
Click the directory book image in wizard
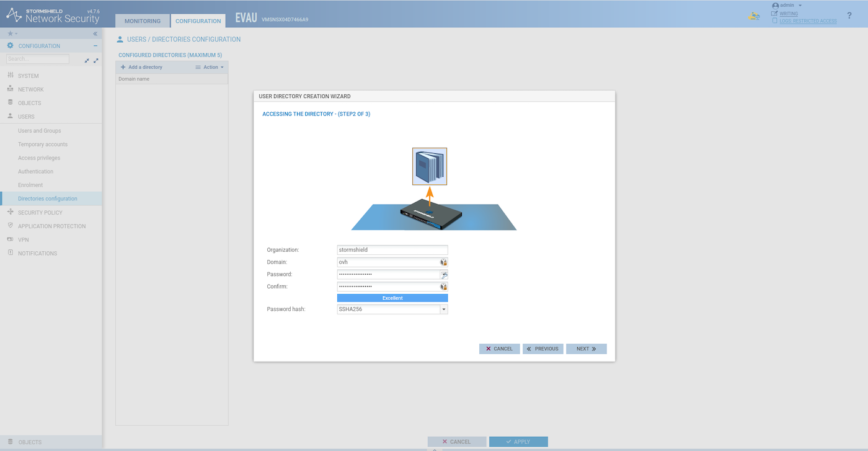(x=430, y=166)
